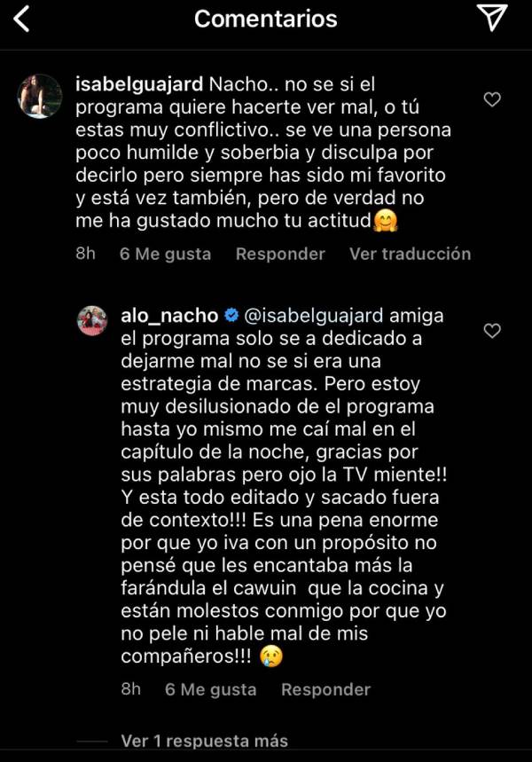Expand Ver 1 respuesta más
Screen dimensions: 532x762
pos(204,741)
